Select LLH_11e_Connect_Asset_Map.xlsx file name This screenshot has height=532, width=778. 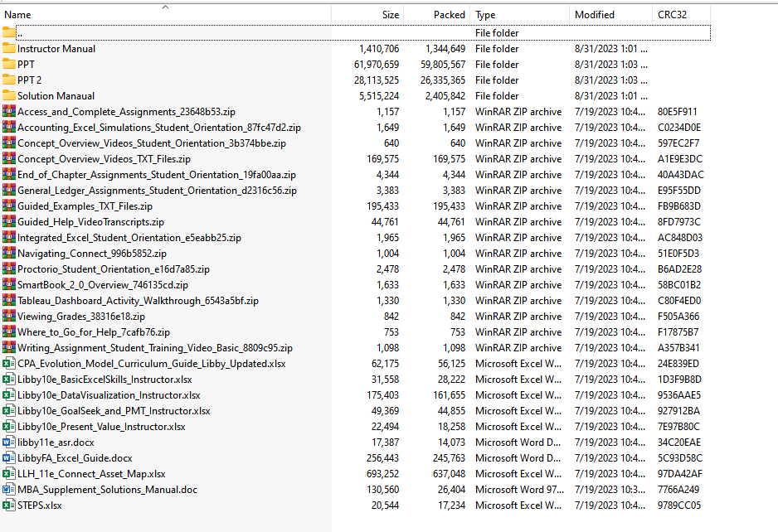(91, 474)
